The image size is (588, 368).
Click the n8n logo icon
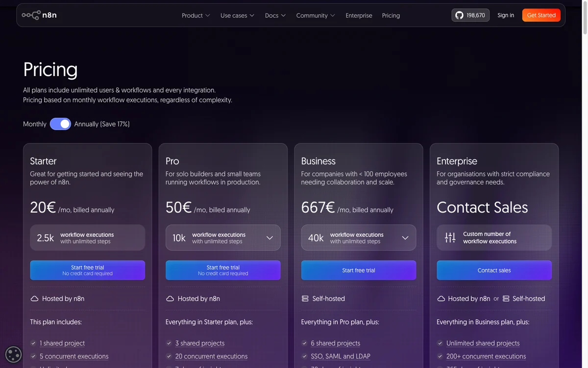31,15
